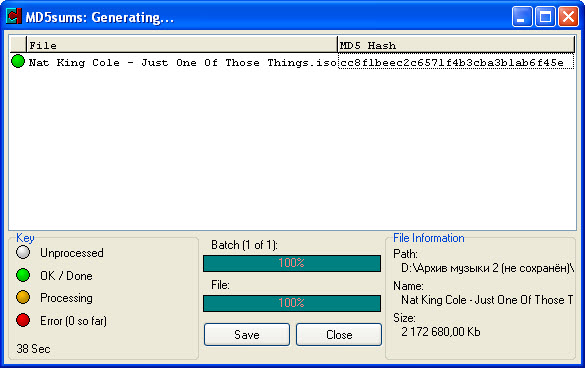The width and height of the screenshot is (585, 368).
Task: Click the blank status column header
Action: [18, 45]
